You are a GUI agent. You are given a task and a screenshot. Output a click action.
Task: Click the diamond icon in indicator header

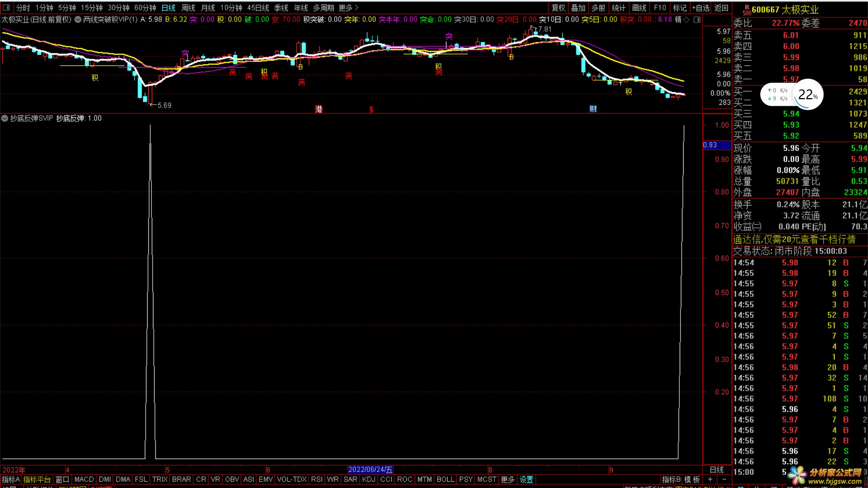687,19
